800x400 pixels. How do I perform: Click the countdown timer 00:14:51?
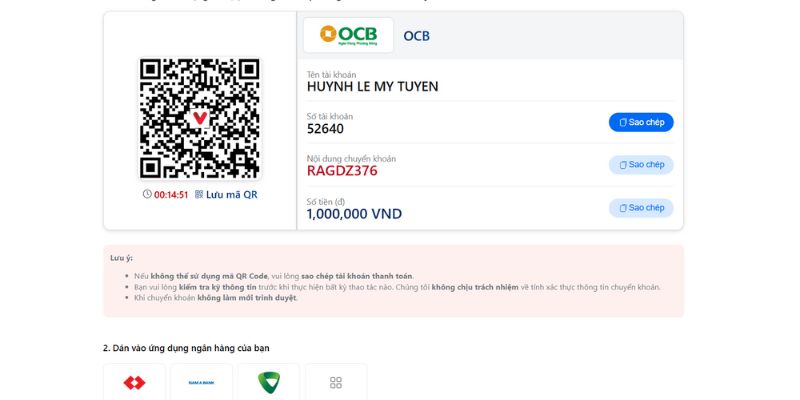171,195
